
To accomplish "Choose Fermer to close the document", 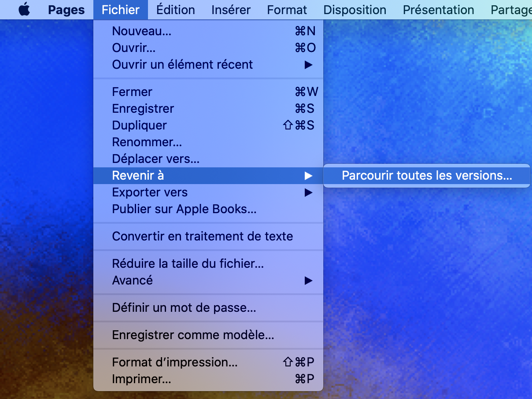I will pyautogui.click(x=208, y=92).
